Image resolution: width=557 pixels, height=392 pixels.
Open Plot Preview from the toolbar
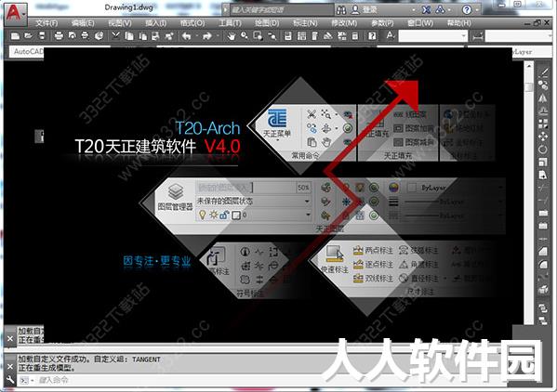73,36
